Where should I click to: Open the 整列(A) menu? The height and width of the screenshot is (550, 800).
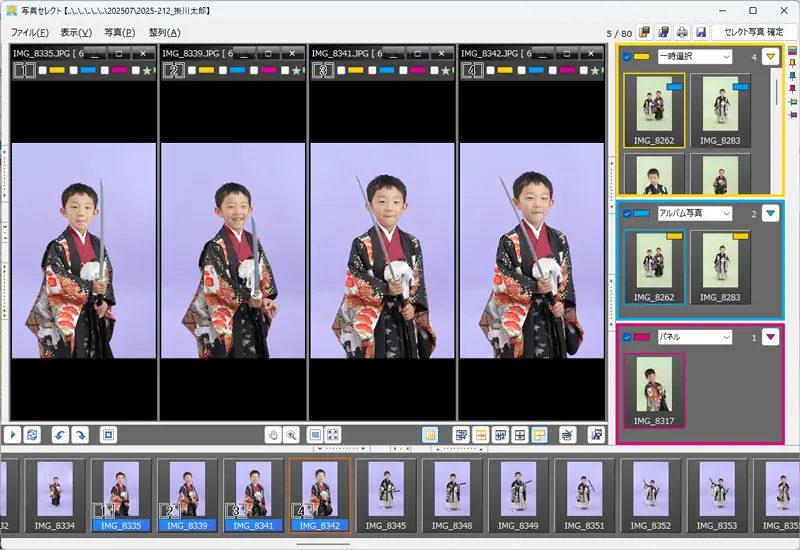pos(164,32)
